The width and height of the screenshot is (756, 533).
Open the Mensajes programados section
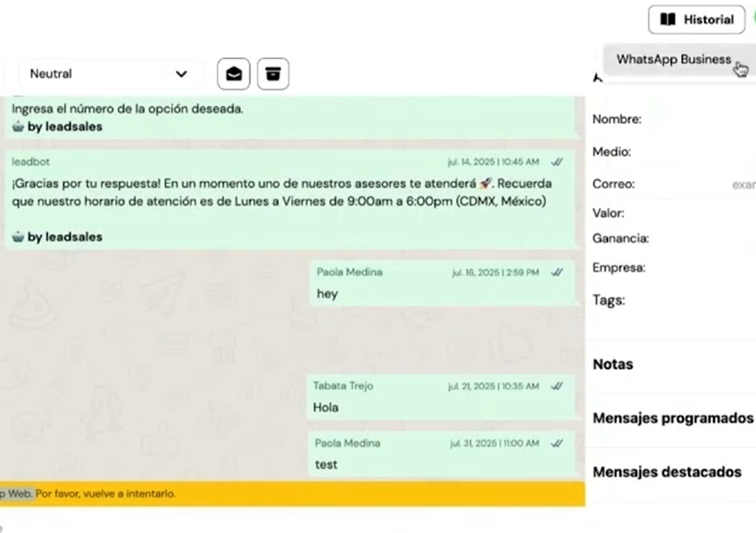coord(673,418)
